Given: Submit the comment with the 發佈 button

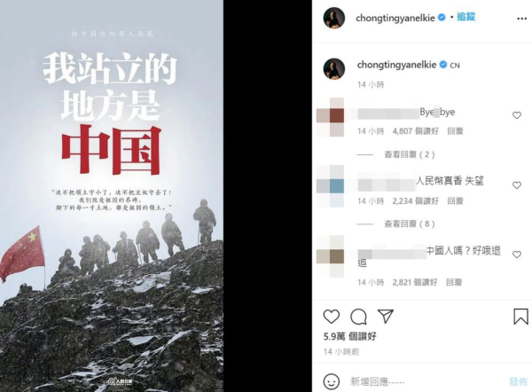Looking at the screenshot, I should click(518, 382).
